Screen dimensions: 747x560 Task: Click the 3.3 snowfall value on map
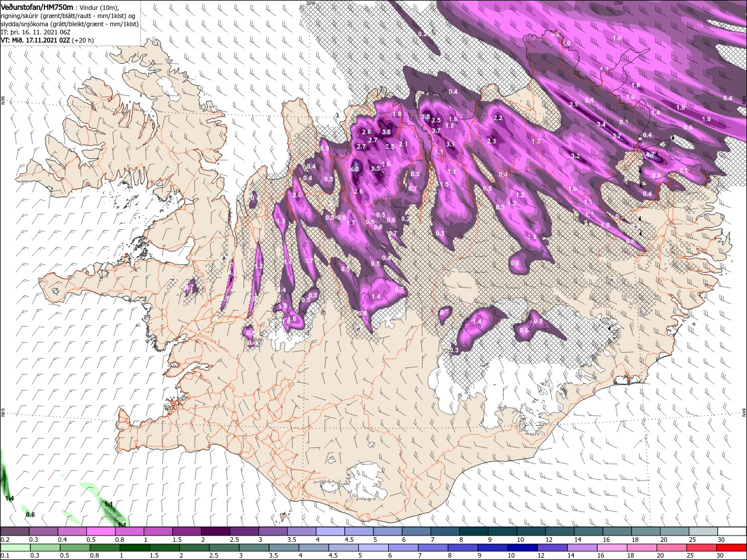pyautogui.click(x=575, y=156)
